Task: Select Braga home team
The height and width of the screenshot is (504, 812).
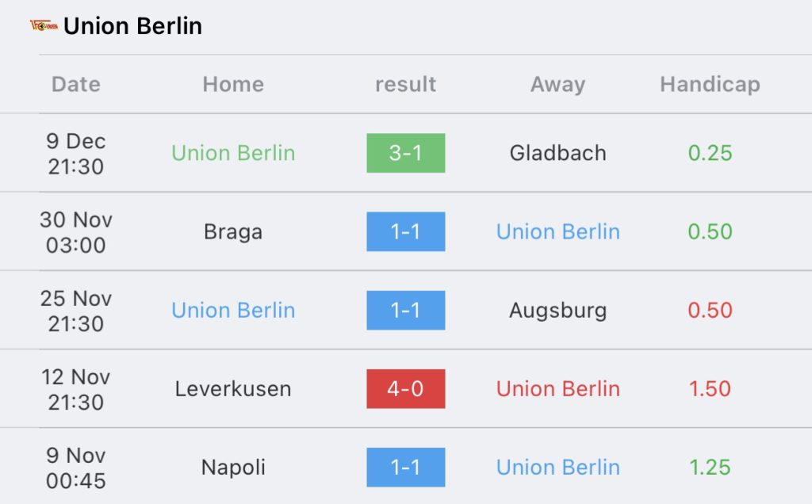Action: click(233, 232)
